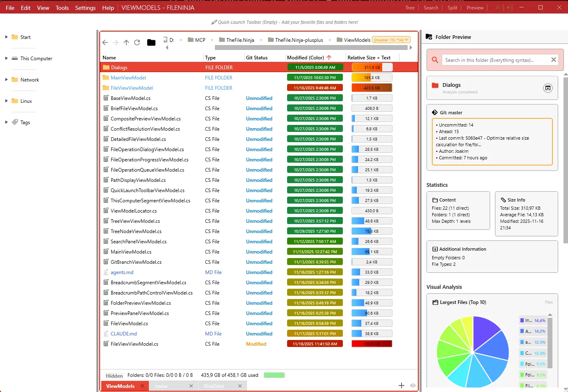
Task: Open the FileViewViewModel folder
Action: click(132, 88)
